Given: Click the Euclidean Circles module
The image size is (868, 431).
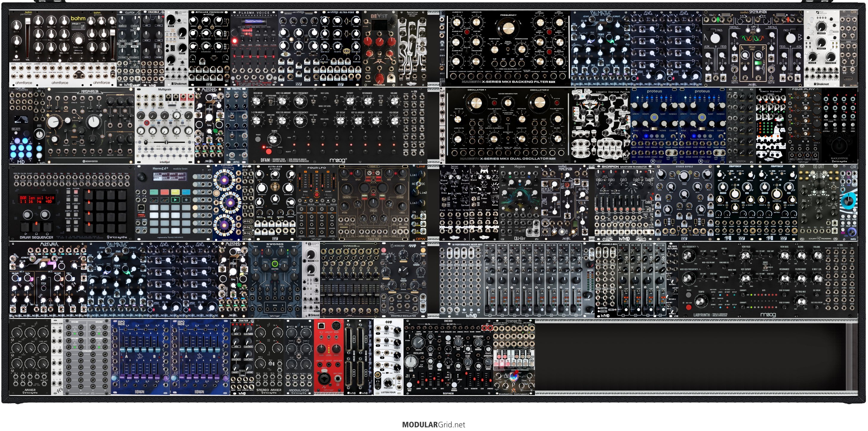Looking at the screenshot, I should (x=227, y=203).
